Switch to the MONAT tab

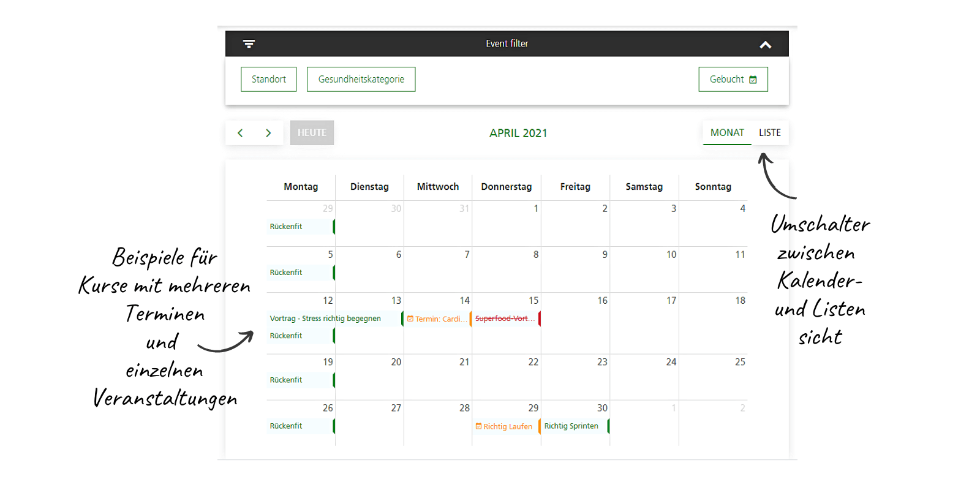coord(727,133)
